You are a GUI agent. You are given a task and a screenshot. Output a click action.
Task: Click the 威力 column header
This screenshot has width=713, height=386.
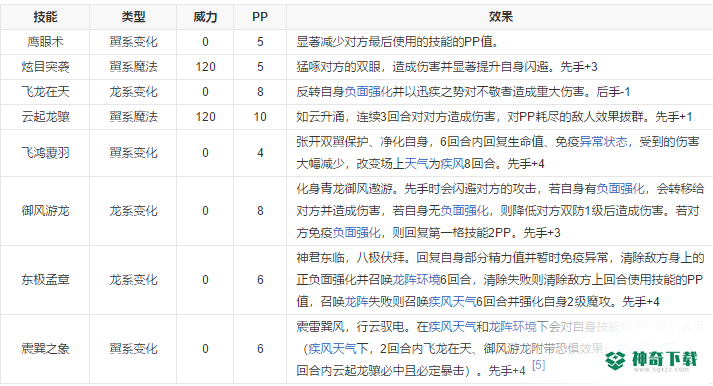[x=205, y=17]
